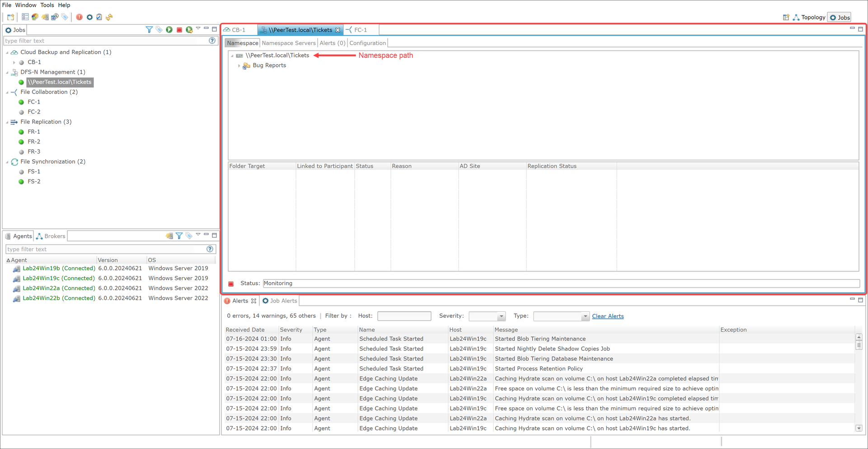The image size is (868, 449).
Task: Open the checklist view icon in main toolbar
Action: (25, 17)
